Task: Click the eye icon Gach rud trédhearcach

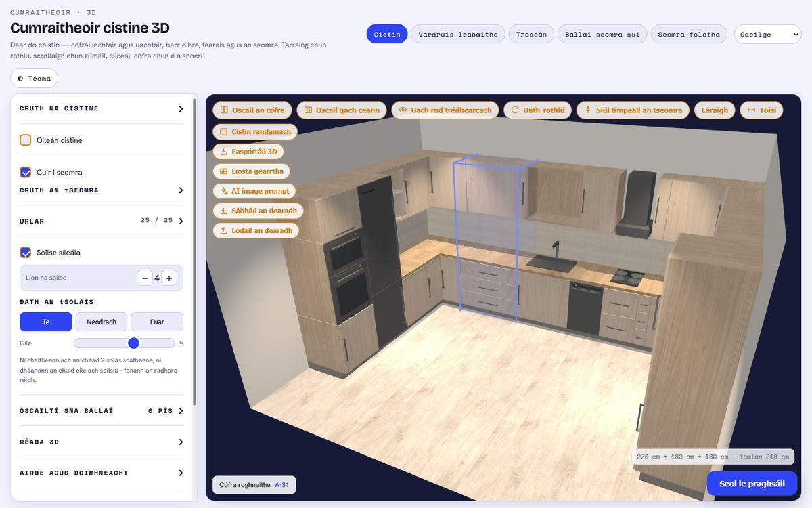Action: click(403, 110)
